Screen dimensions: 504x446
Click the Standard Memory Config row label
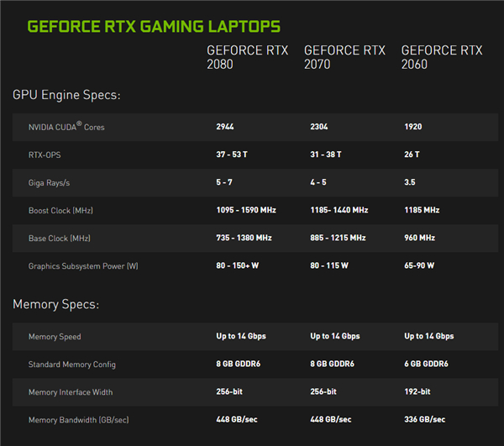72,365
